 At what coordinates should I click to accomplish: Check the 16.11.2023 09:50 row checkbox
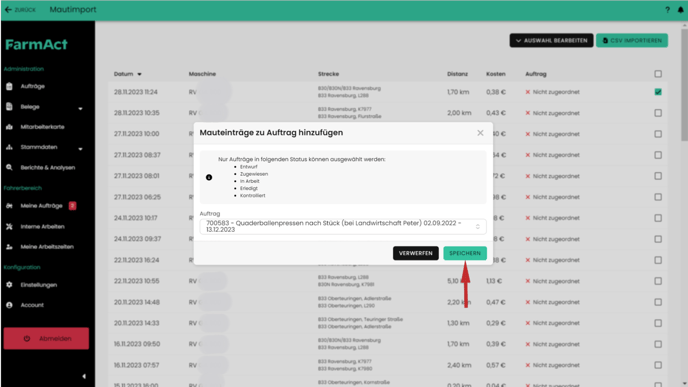click(x=658, y=344)
